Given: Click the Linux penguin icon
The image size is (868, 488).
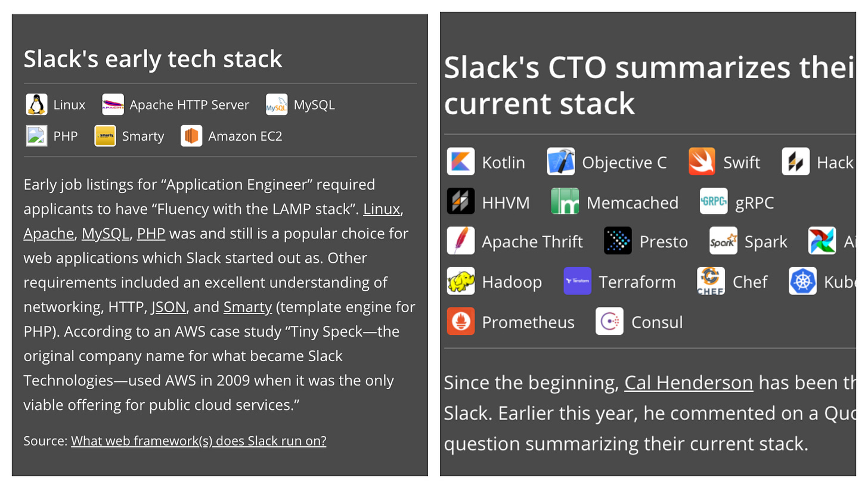Looking at the screenshot, I should coord(36,104).
